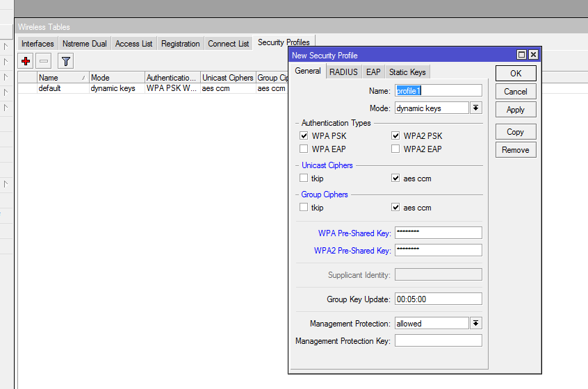Maximize the New Security Profile dialog
This screenshot has width=588, height=389.
522,55
